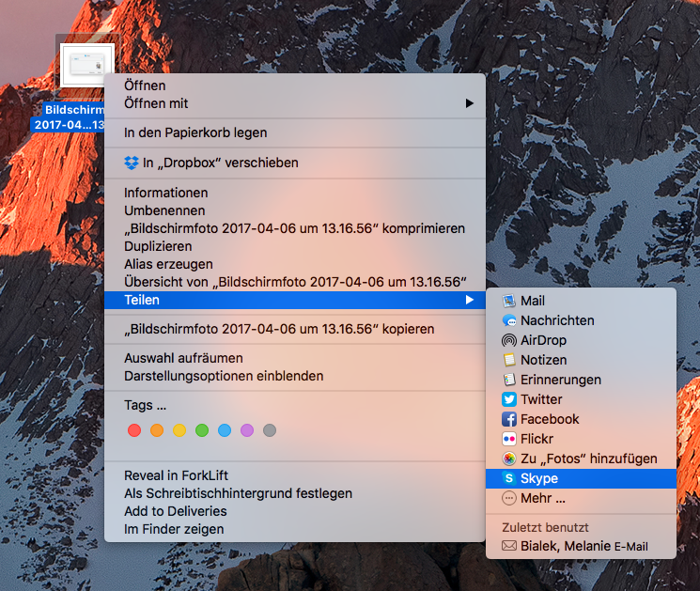Open 'Mehr ...' sharing options
The width and height of the screenshot is (700, 591).
pyautogui.click(x=545, y=498)
